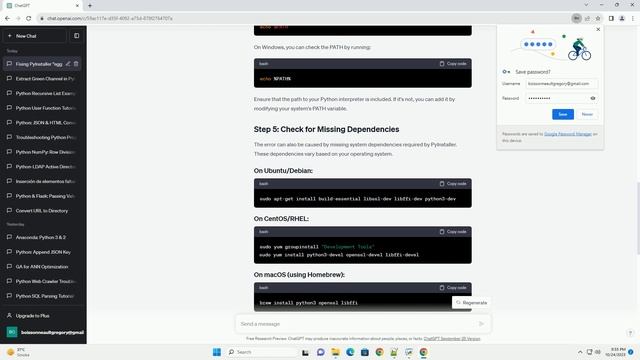The height and width of the screenshot is (360, 640).
Task: Open the Python JSON & HTML chat
Action: [x=42, y=123]
